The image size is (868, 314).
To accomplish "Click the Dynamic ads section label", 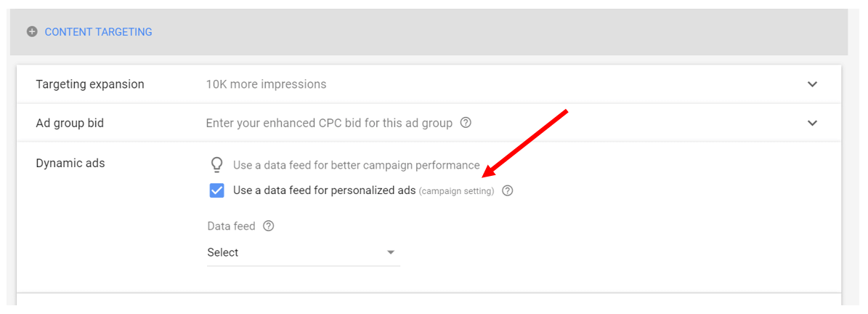I will [x=70, y=163].
